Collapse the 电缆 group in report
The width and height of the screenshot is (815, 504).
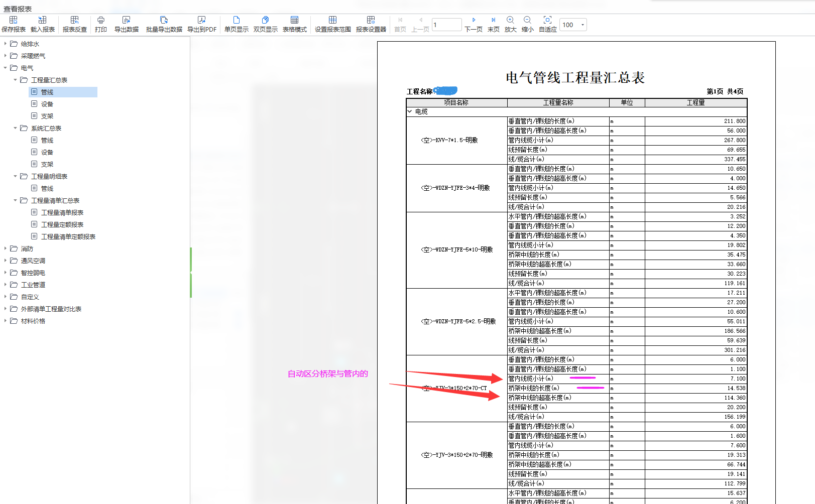(x=410, y=111)
